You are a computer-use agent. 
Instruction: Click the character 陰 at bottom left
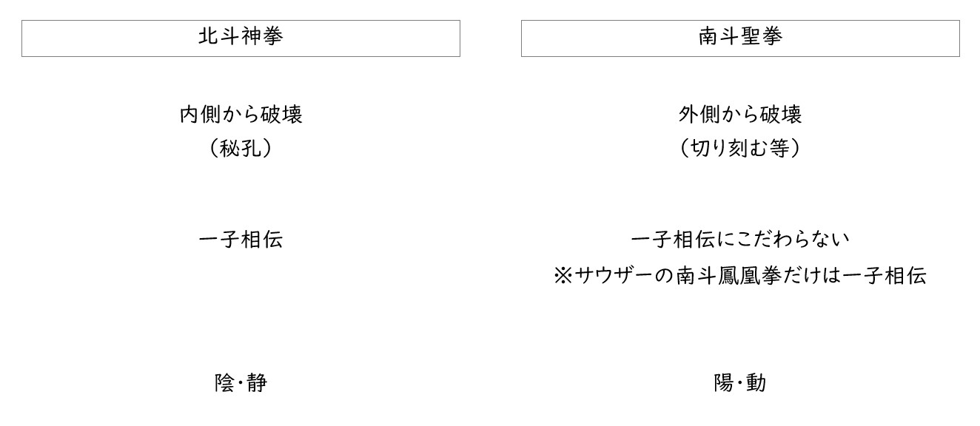pyautogui.click(x=225, y=383)
